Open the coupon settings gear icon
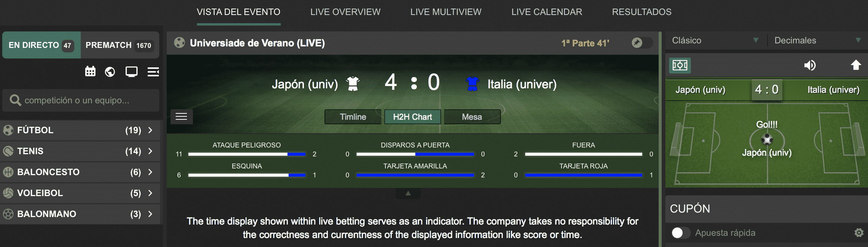This screenshot has height=247, width=868. tap(859, 233)
